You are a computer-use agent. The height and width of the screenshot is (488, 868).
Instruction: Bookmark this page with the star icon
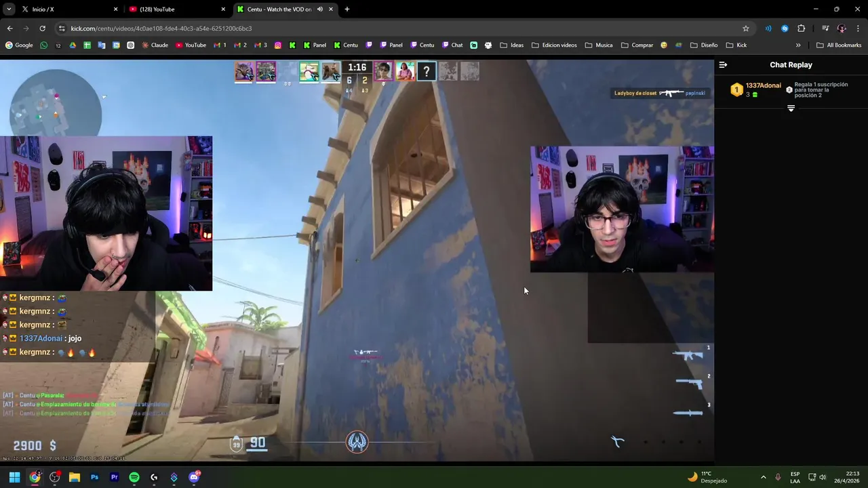(746, 28)
